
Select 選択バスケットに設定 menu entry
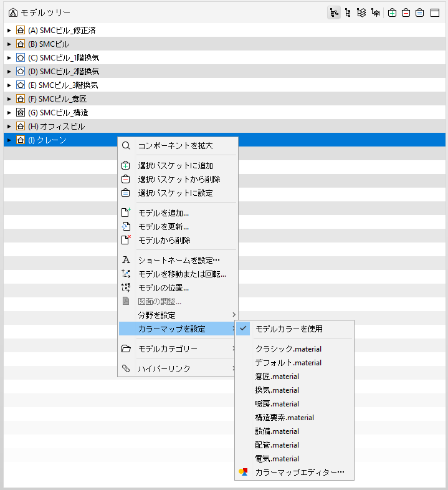178,193
